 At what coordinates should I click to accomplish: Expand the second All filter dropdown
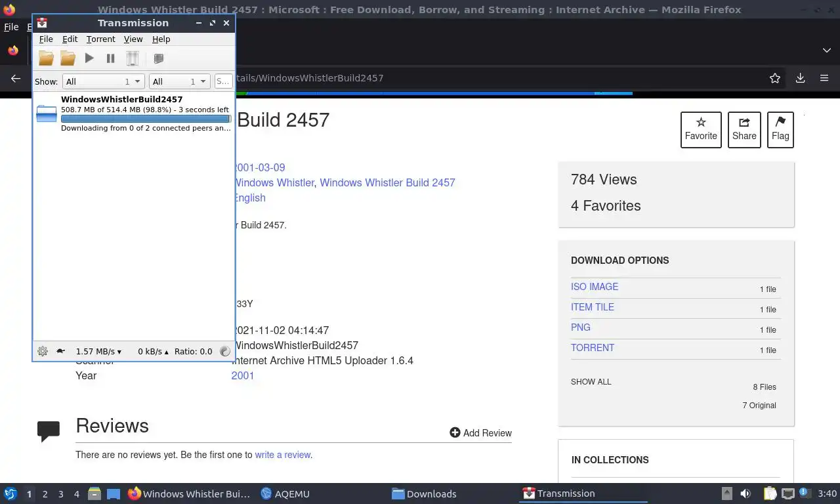[179, 81]
